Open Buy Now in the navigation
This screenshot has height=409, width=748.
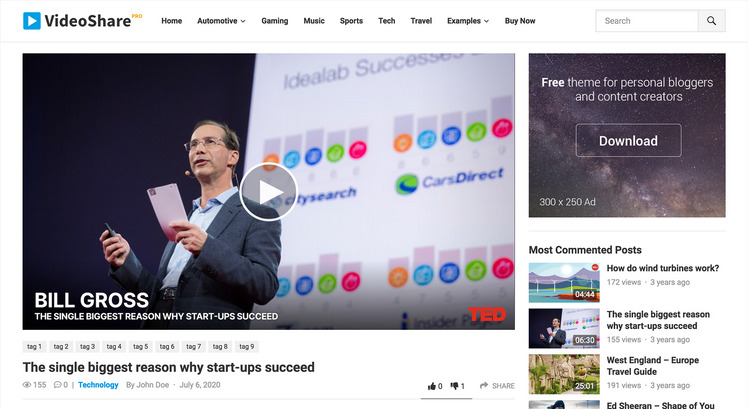click(x=520, y=21)
